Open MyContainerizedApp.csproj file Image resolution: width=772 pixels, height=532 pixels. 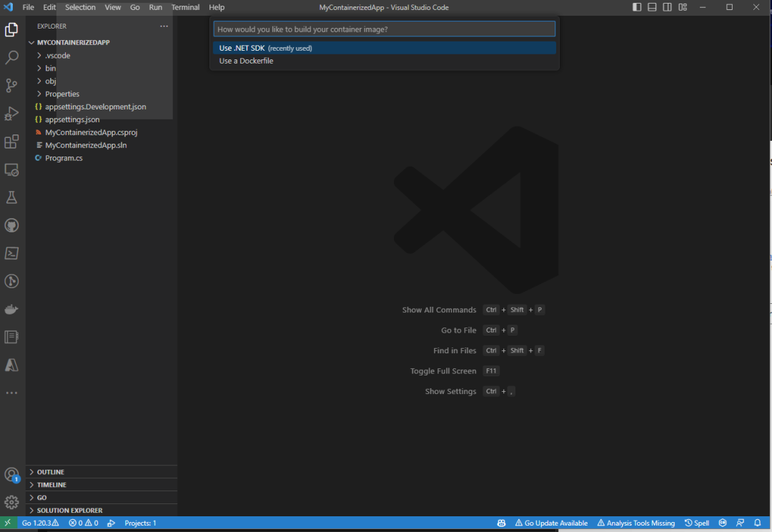(x=102, y=132)
